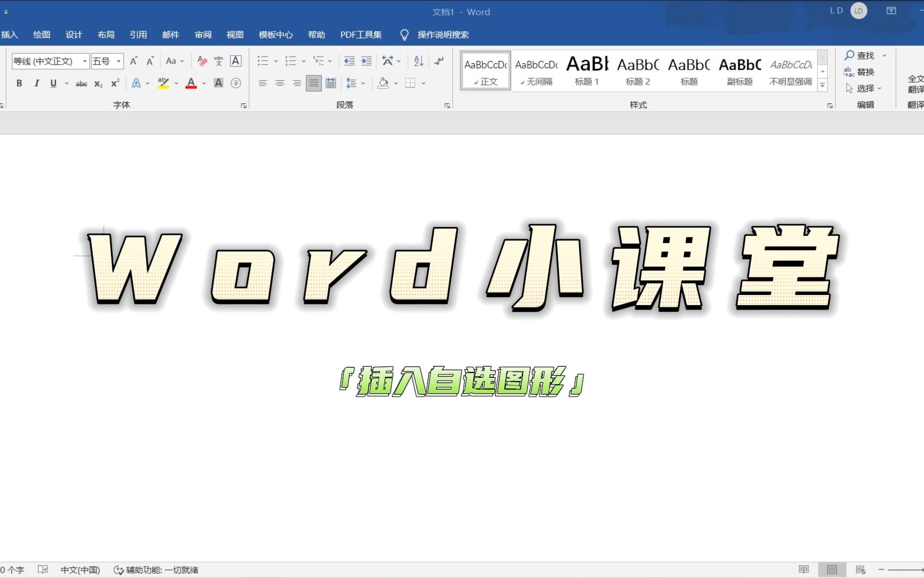Click the Multilevel List icon
Image resolution: width=924 pixels, height=578 pixels.
[318, 61]
